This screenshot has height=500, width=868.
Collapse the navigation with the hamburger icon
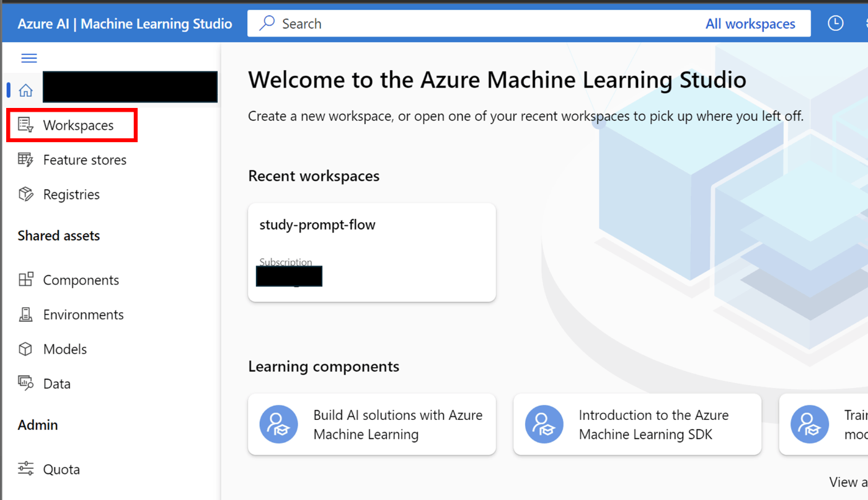click(x=29, y=58)
